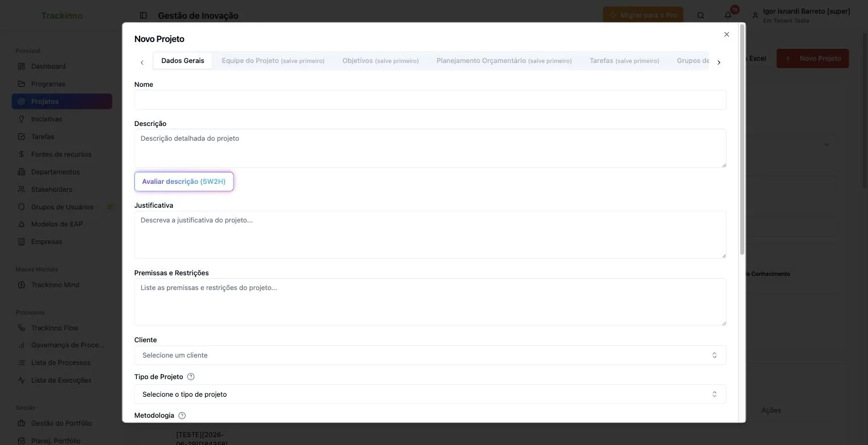This screenshot has height=445, width=868.
Task: Select the Objetivos tab
Action: 380,61
